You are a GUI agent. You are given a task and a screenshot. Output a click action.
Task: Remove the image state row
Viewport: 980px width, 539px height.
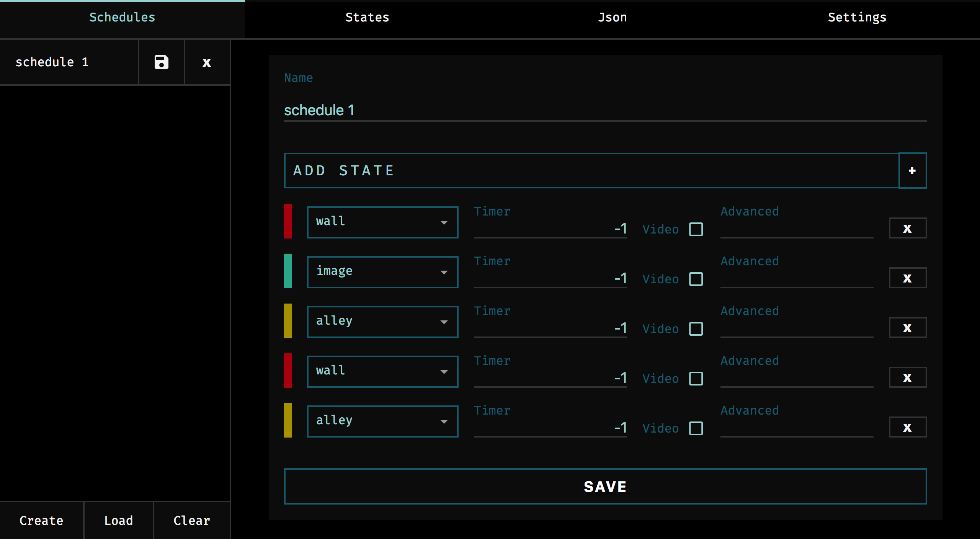(908, 278)
